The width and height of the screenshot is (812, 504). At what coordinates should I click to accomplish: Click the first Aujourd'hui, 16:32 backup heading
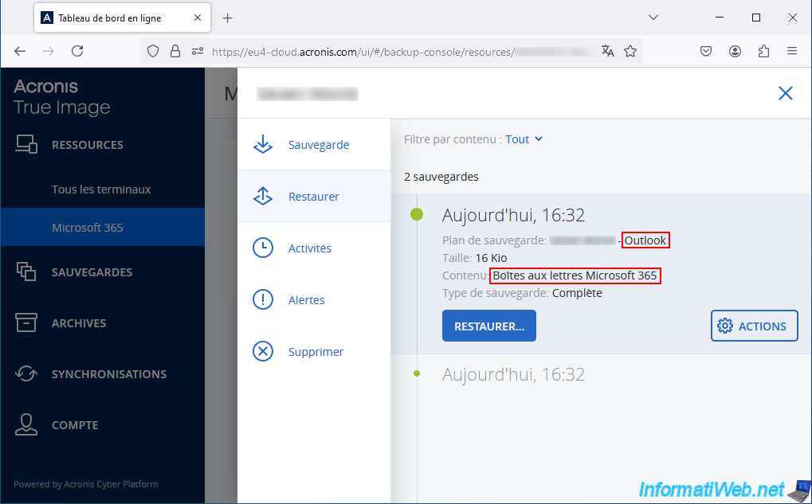513,215
